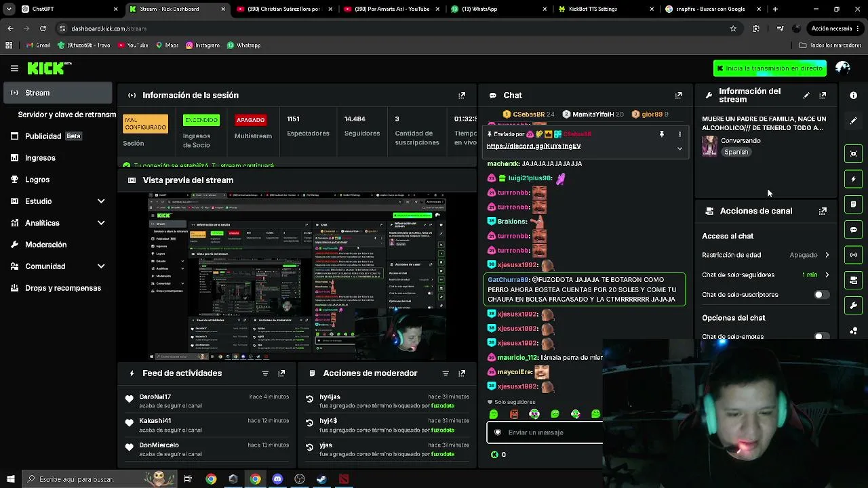Open Steam from the Windows taskbar

321,479
